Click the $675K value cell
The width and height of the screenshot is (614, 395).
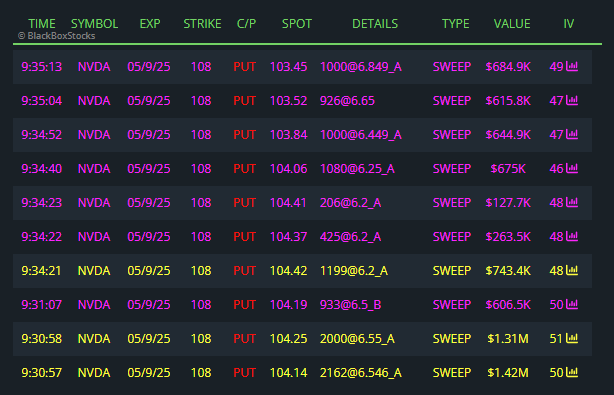508,169
